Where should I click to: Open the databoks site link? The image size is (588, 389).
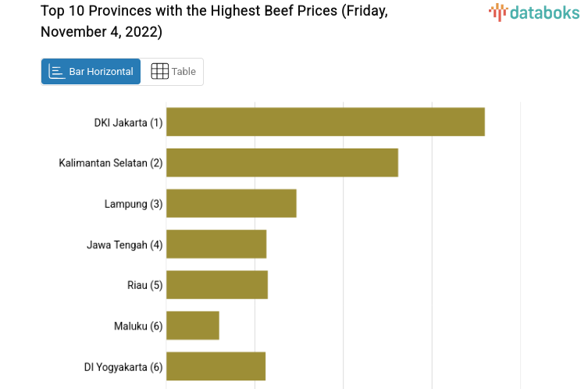(534, 12)
